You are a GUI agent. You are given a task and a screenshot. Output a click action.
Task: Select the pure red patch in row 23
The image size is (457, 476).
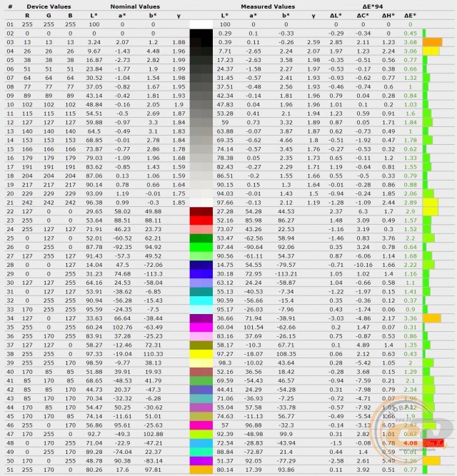coord(201,221)
